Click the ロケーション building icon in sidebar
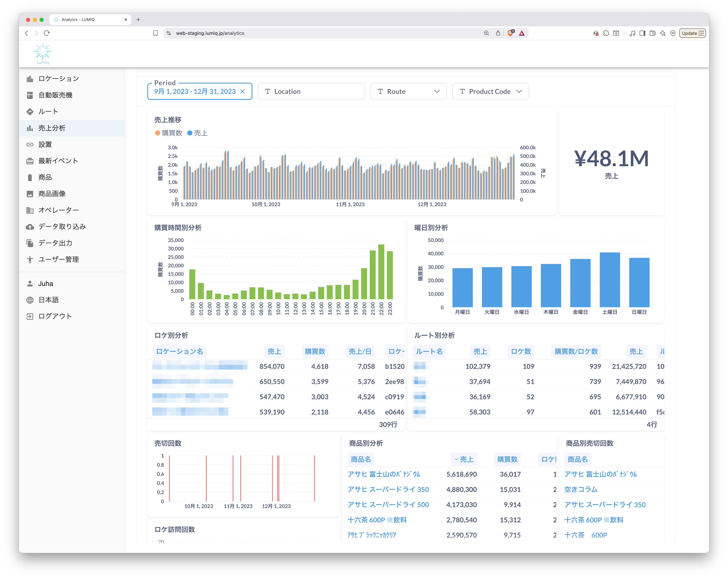 pos(30,79)
